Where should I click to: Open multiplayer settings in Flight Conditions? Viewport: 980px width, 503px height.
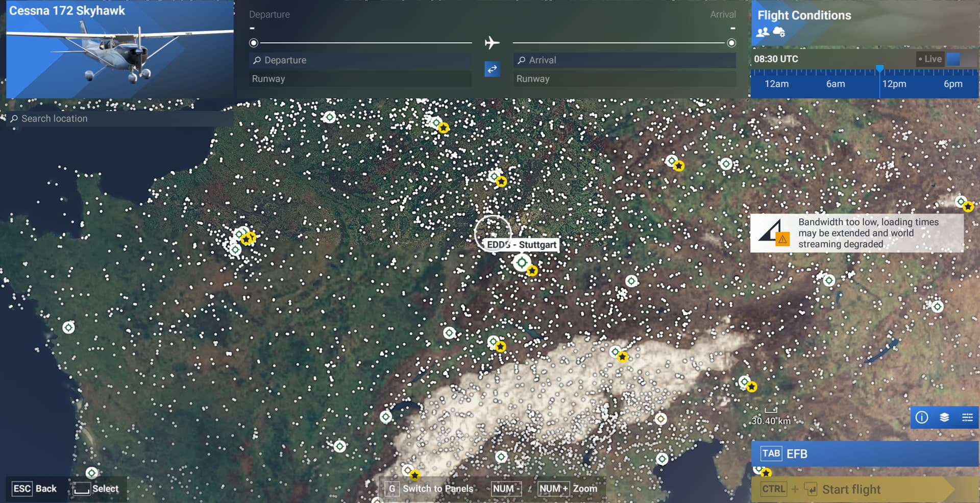[x=762, y=32]
